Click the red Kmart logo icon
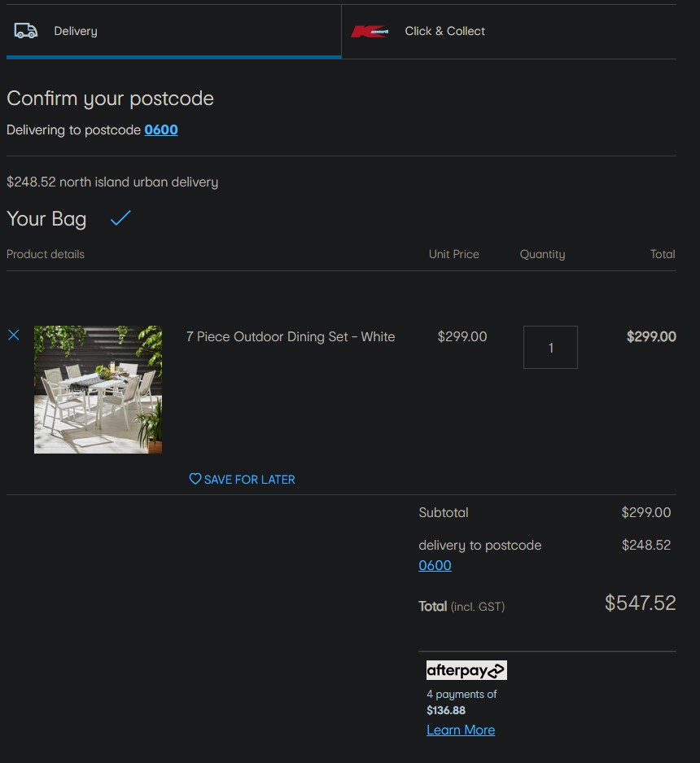The width and height of the screenshot is (700, 763). (370, 32)
